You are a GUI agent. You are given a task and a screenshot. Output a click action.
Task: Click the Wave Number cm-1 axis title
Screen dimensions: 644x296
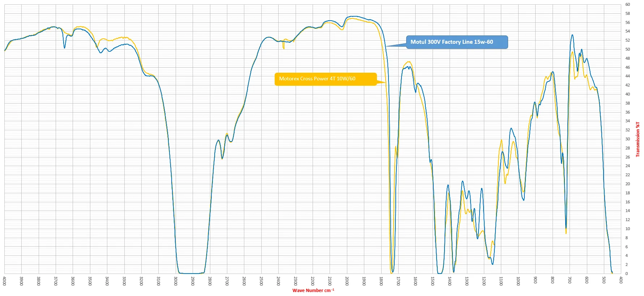(313, 290)
